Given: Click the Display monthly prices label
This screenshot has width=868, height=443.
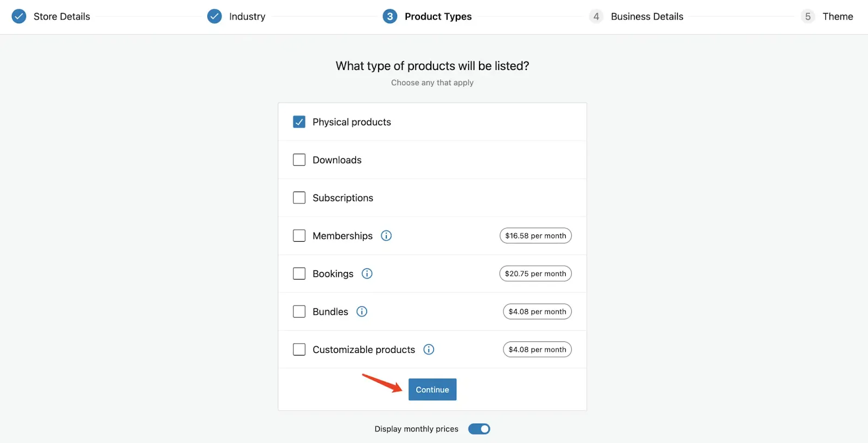Looking at the screenshot, I should (x=416, y=429).
